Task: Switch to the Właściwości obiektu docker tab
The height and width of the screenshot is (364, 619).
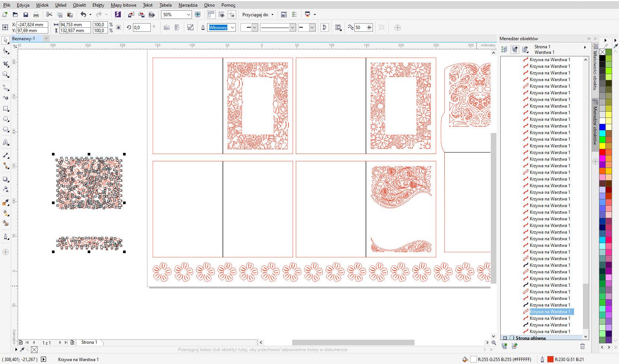Action: pos(595,70)
